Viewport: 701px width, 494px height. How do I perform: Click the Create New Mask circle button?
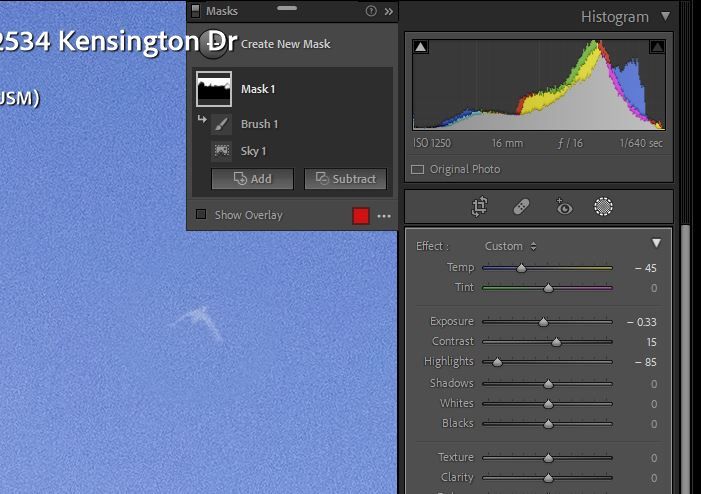[x=213, y=44]
